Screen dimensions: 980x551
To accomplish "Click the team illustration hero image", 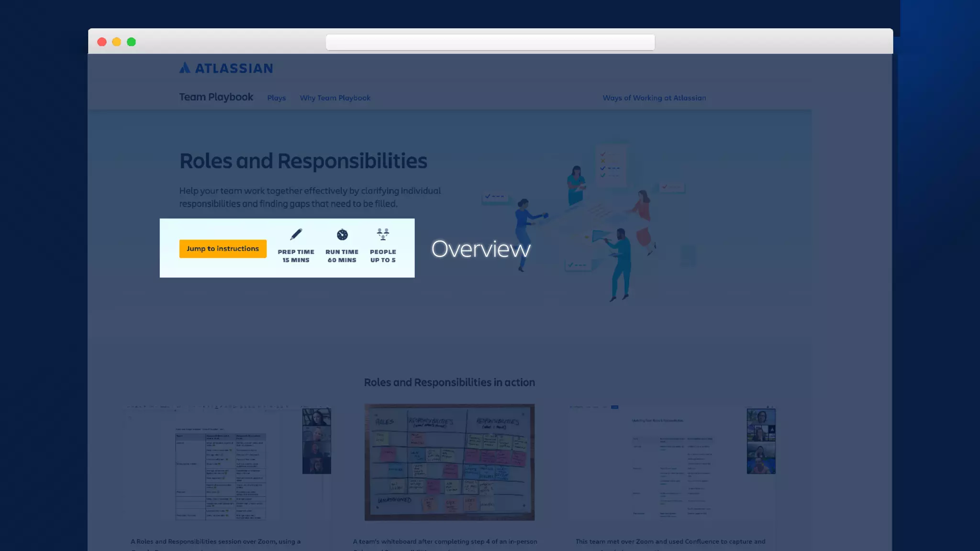I will click(x=589, y=220).
